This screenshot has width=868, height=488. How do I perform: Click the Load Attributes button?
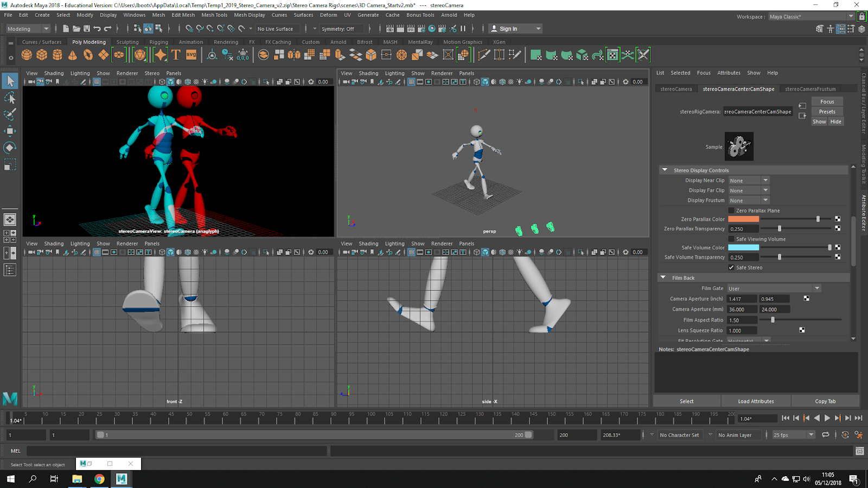click(756, 401)
